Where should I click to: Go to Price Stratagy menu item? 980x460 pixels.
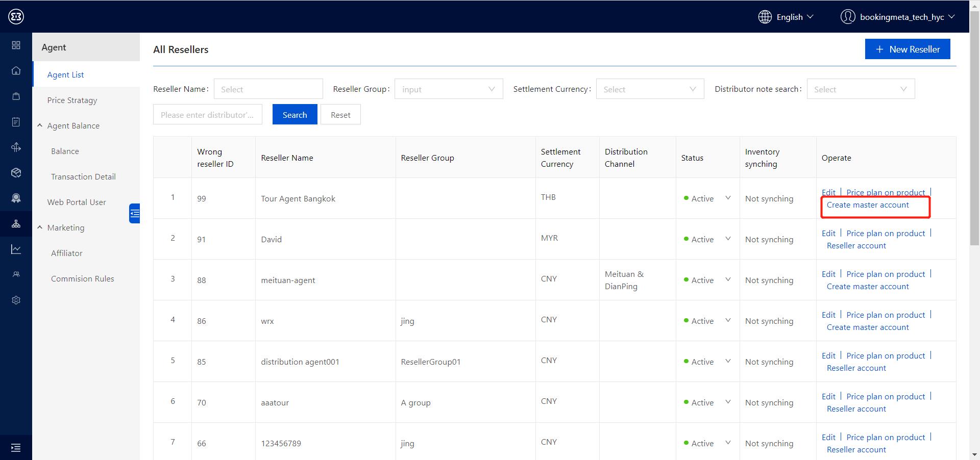pos(72,100)
